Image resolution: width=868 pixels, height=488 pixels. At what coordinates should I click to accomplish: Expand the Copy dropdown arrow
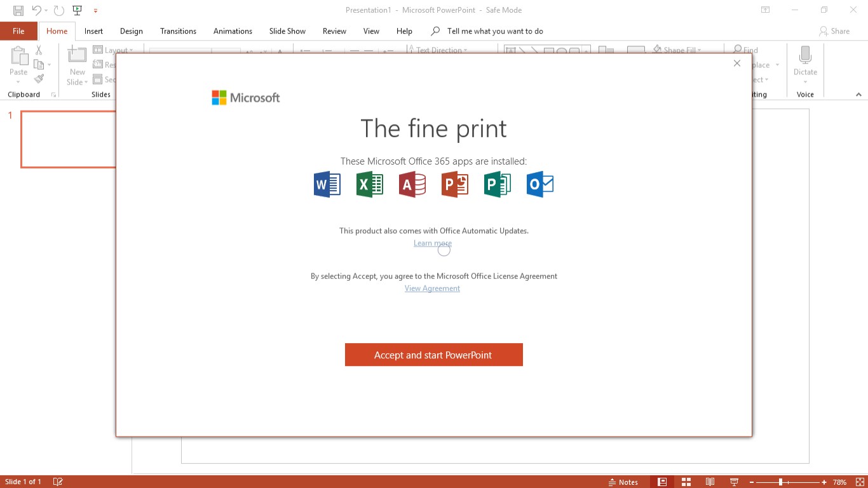pos(48,65)
